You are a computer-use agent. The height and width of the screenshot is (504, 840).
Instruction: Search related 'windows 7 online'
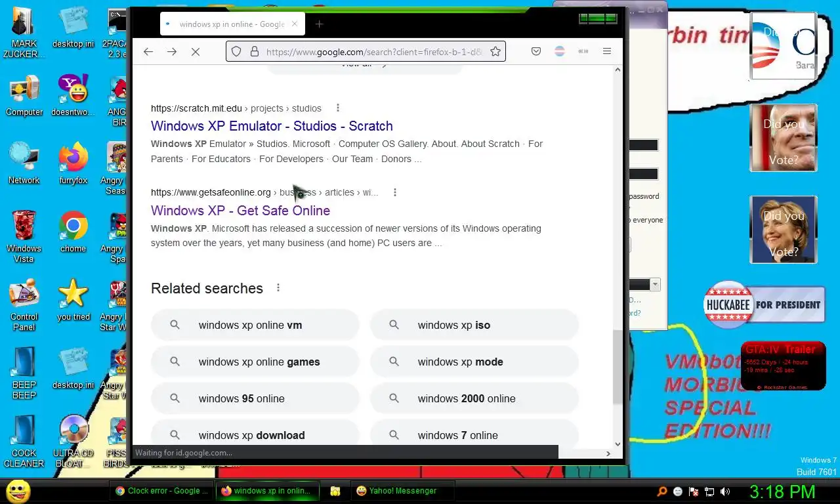(x=474, y=434)
